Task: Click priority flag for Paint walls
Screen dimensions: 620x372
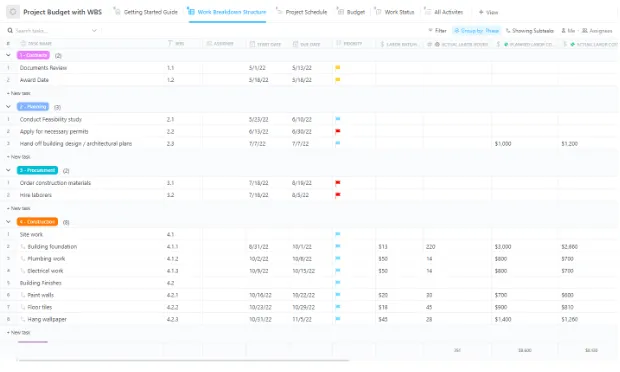Action: [338, 295]
